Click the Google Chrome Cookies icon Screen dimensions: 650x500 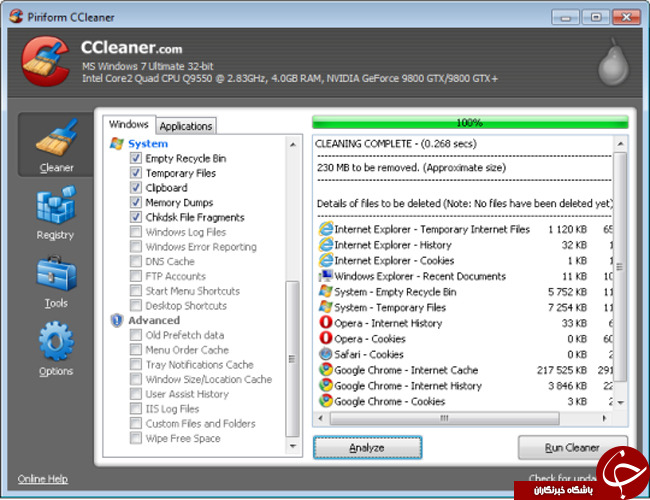pyautogui.click(x=326, y=401)
